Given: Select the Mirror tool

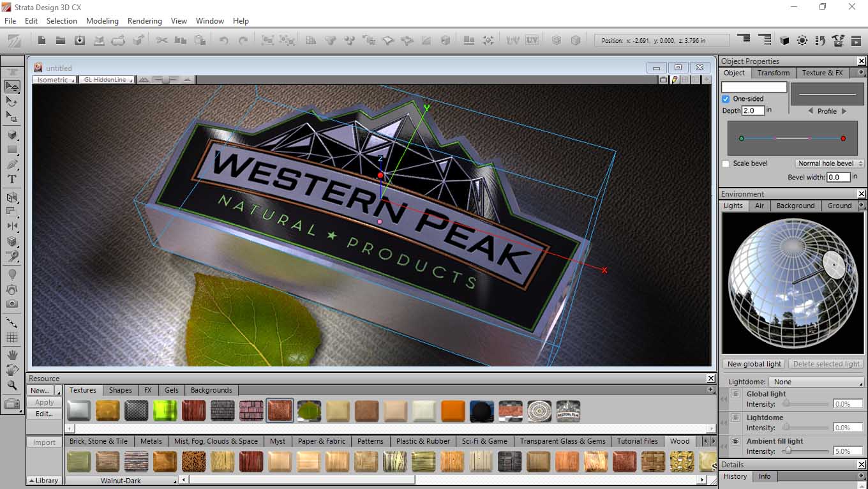Looking at the screenshot, I should point(11,226).
